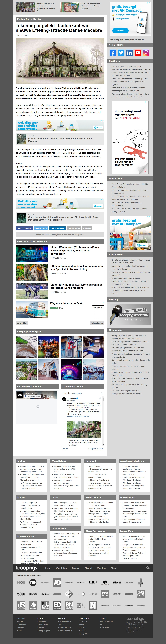Click the red YouTube icon
This screenshot has width=166, height=644.
tap(138, 53)
